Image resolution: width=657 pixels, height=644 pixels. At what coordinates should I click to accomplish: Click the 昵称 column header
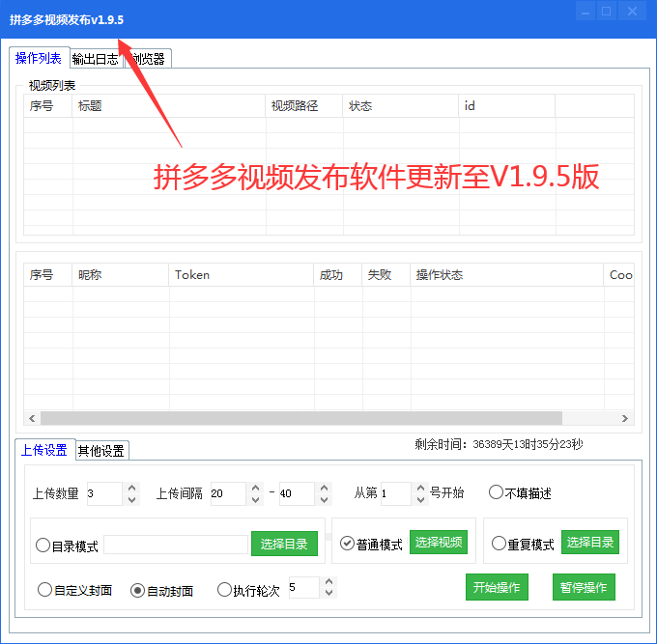point(121,275)
